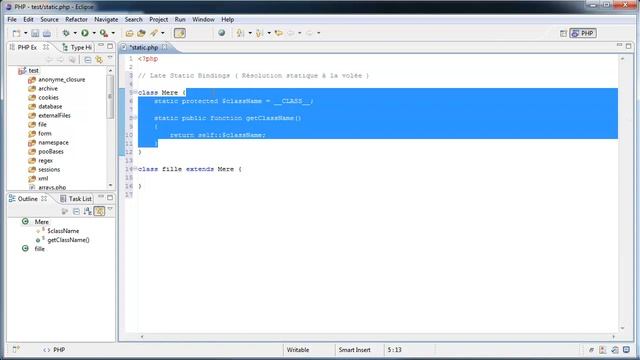The width and height of the screenshot is (640, 360).
Task: Click the Debug bug icon
Action: tap(66, 33)
